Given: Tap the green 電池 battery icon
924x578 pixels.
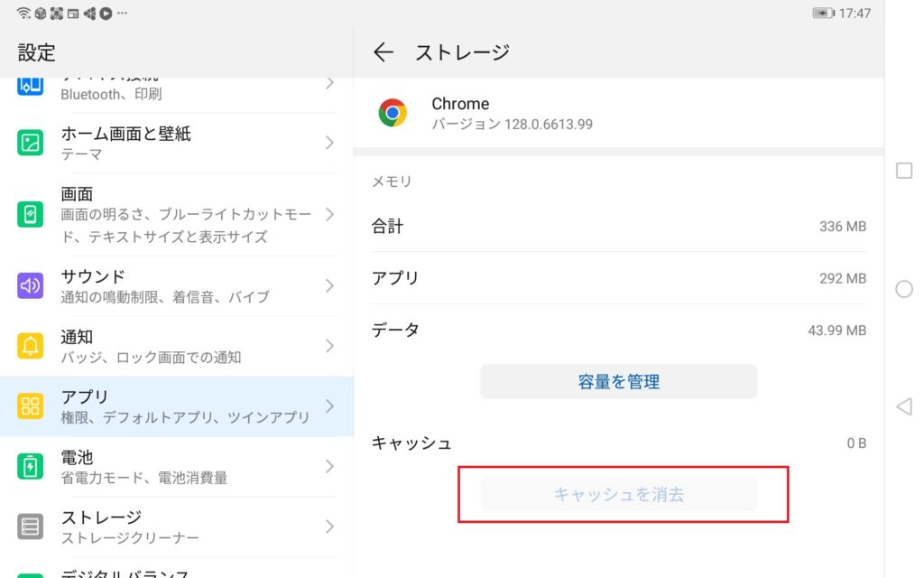Looking at the screenshot, I should pyautogui.click(x=30, y=467).
